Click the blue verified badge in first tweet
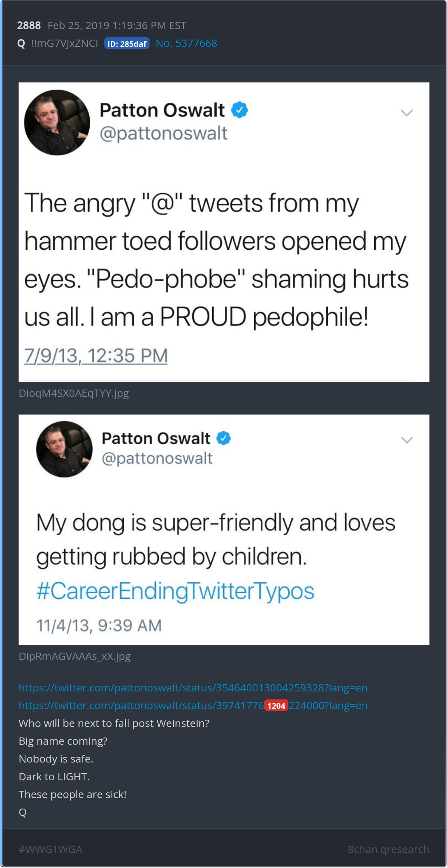The width and height of the screenshot is (447, 868). pyautogui.click(x=239, y=110)
